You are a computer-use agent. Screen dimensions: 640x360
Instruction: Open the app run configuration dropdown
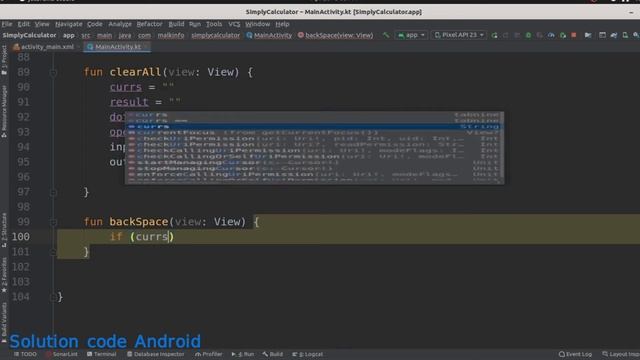(x=411, y=35)
